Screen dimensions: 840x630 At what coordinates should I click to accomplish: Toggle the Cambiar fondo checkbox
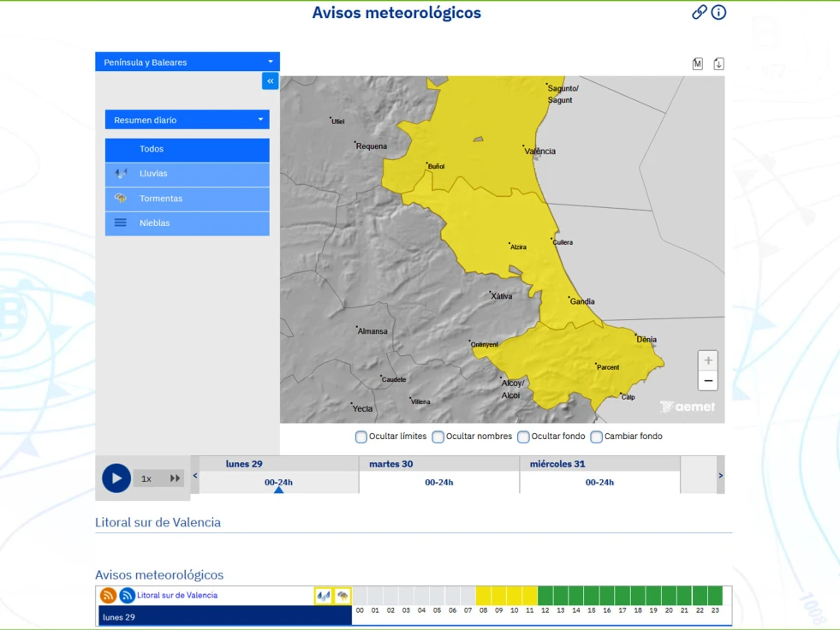pyautogui.click(x=596, y=437)
